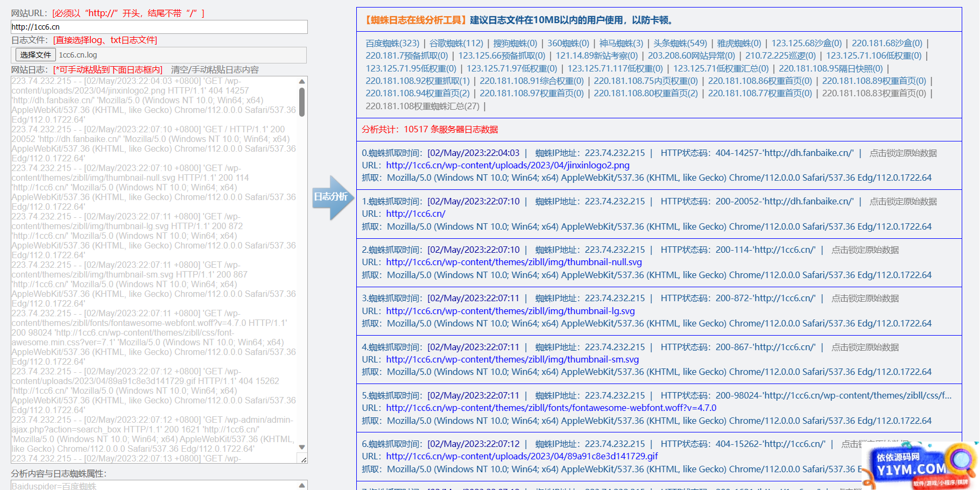Click 点击锁定原始数据 in entry 0

(903, 153)
